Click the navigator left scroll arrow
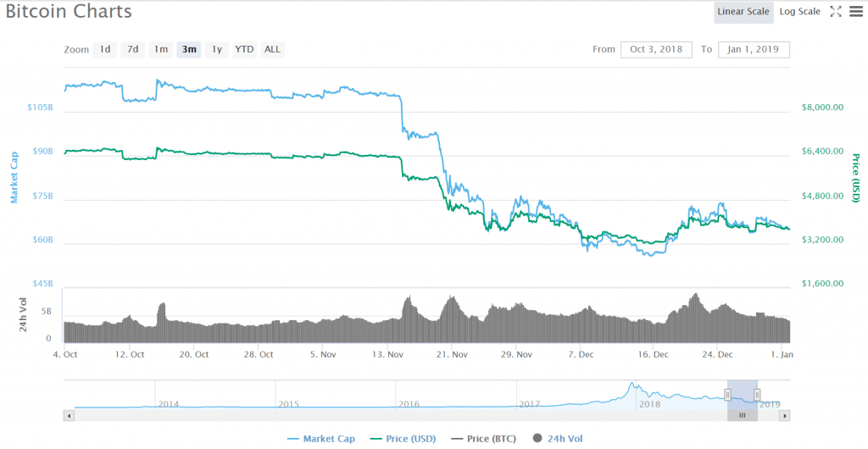 [x=69, y=416]
